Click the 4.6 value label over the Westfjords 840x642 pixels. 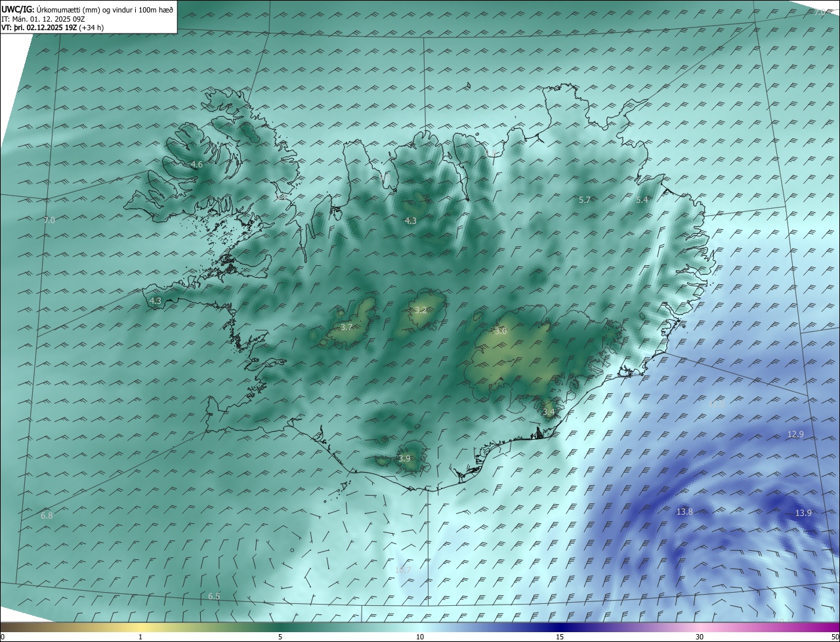pyautogui.click(x=196, y=164)
